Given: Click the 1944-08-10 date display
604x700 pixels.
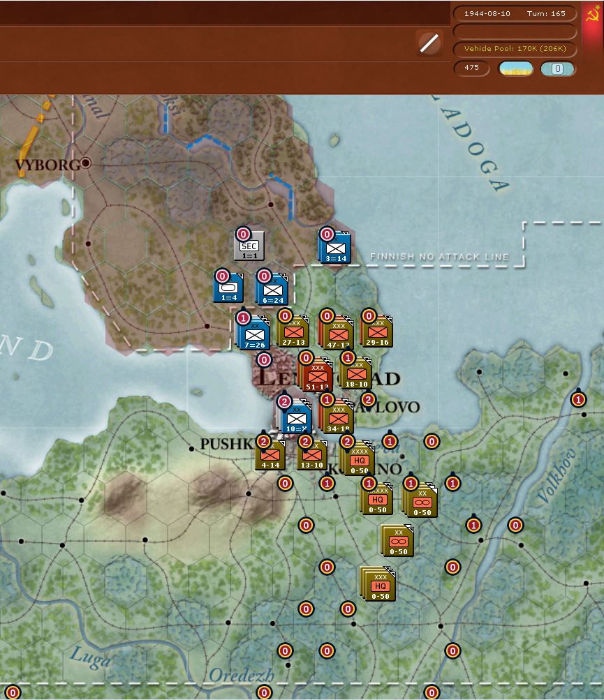Looking at the screenshot, I should click(x=487, y=14).
